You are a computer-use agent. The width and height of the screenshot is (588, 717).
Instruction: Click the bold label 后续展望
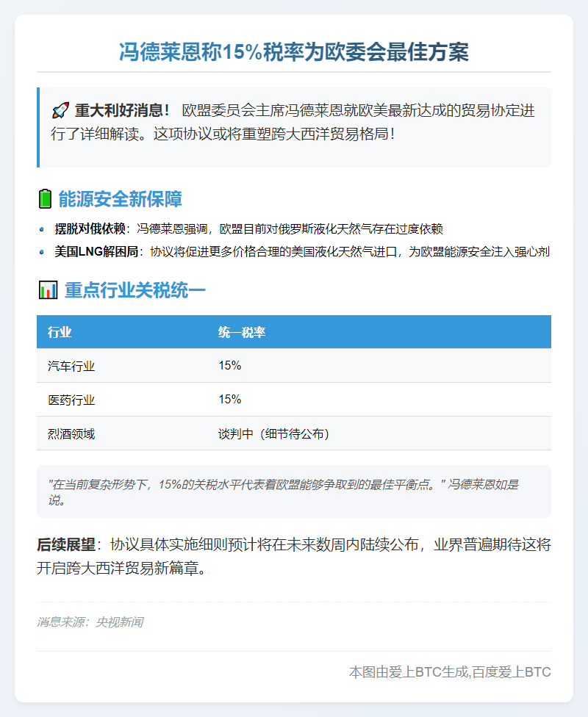66,544
